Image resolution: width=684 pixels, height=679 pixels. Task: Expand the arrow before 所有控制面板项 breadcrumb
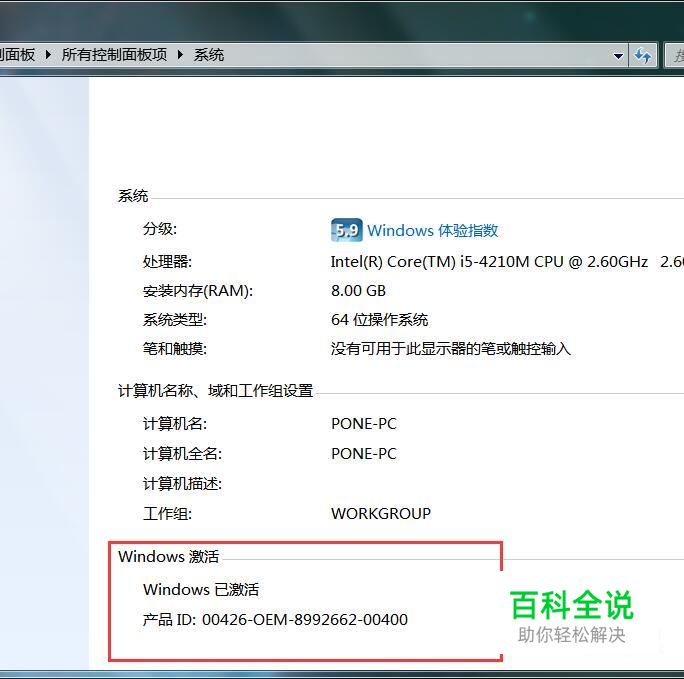(x=48, y=55)
